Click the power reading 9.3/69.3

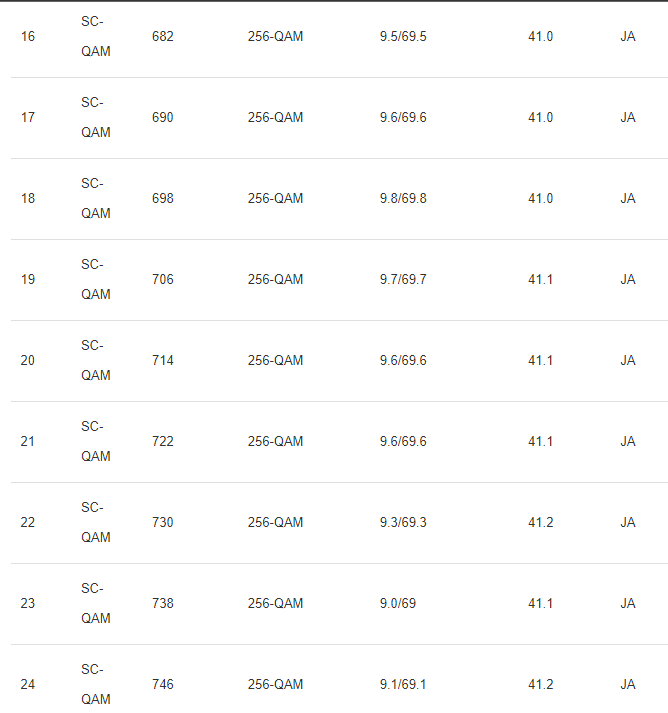(403, 523)
